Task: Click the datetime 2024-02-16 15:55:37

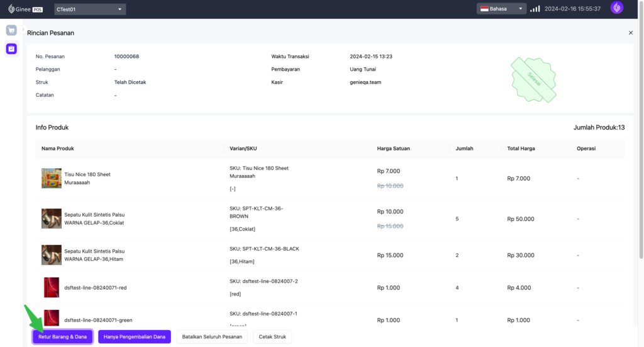Action: (572, 9)
